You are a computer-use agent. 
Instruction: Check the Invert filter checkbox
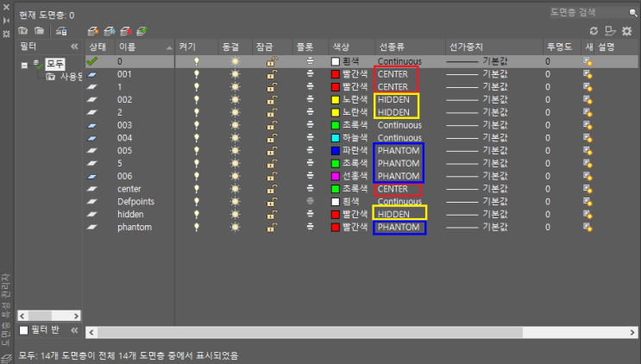point(23,330)
